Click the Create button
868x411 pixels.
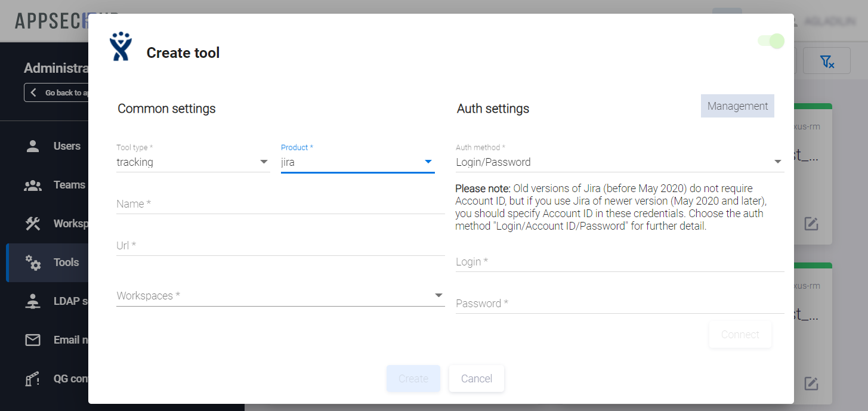pyautogui.click(x=413, y=379)
